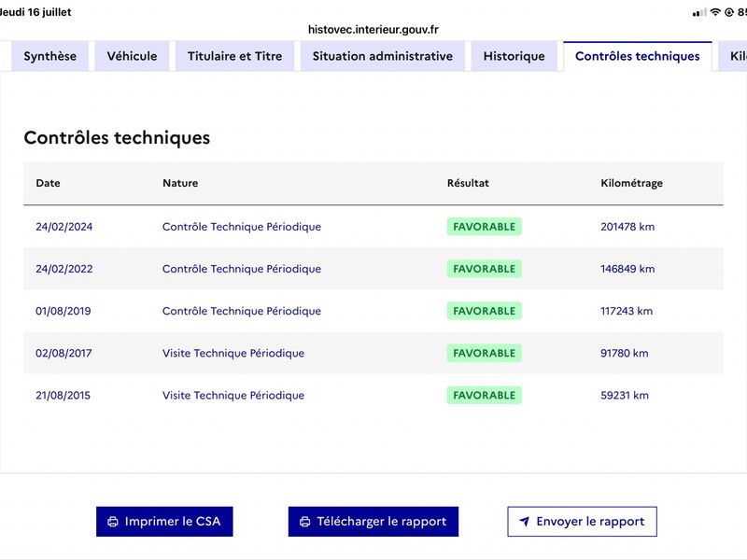Click FAVORABLE badge for 24/02/2022 inspection

[484, 269]
